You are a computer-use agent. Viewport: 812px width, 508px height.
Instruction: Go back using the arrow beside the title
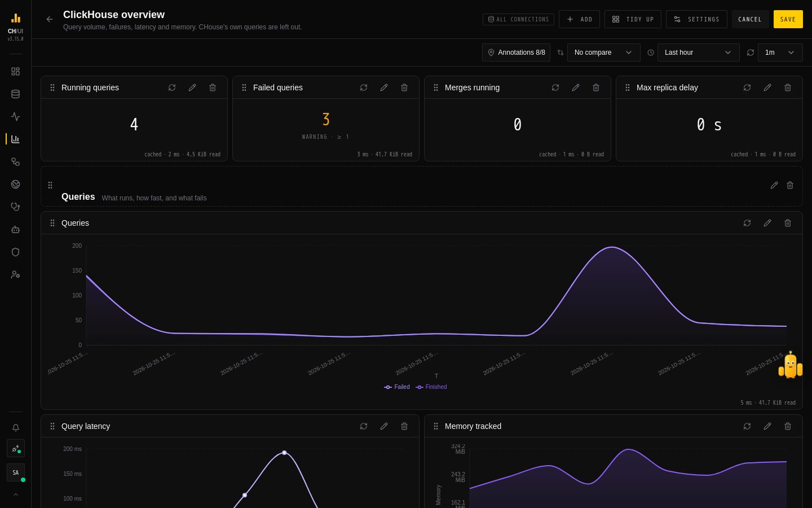click(50, 19)
